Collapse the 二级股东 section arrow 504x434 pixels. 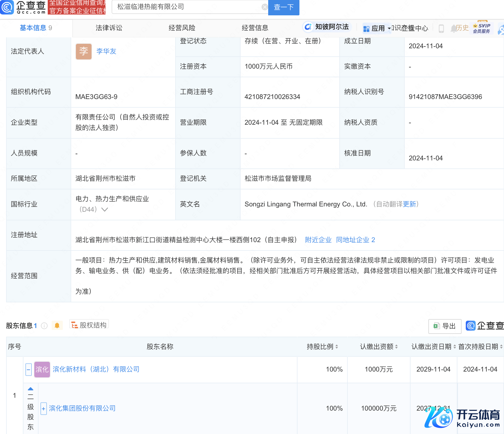pos(30,389)
